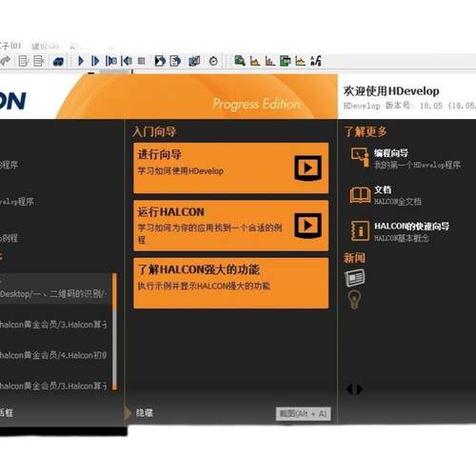The height and width of the screenshot is (476, 476).
Task: Open the 建议(S) menu
Action: [45, 47]
